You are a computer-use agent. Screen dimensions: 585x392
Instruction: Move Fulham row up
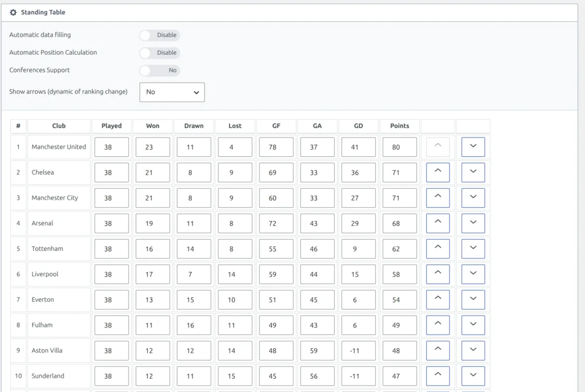[438, 325]
